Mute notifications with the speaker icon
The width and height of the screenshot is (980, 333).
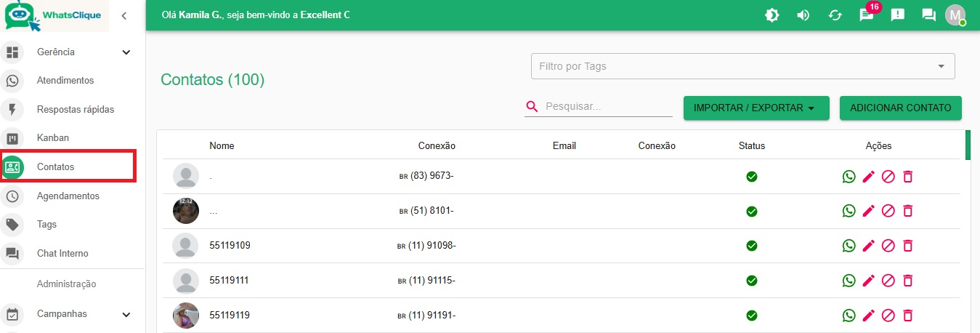click(x=803, y=15)
